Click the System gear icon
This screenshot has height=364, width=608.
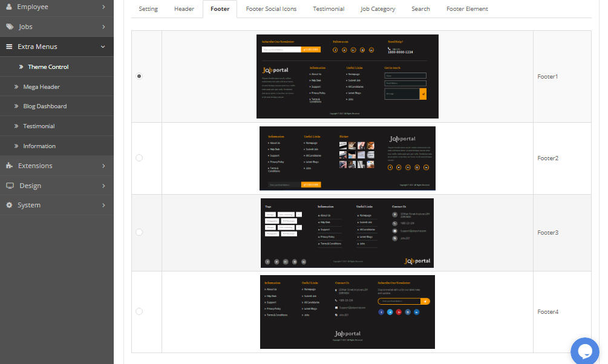[9, 205]
